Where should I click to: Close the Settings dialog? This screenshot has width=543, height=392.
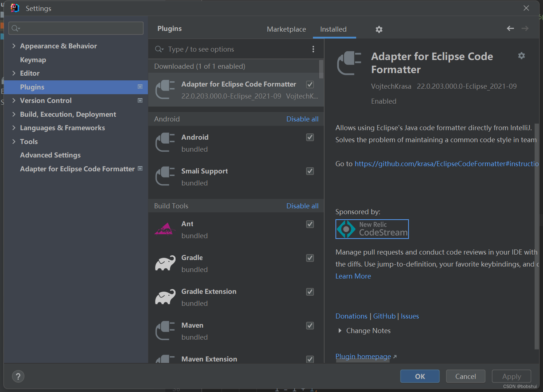(x=526, y=8)
